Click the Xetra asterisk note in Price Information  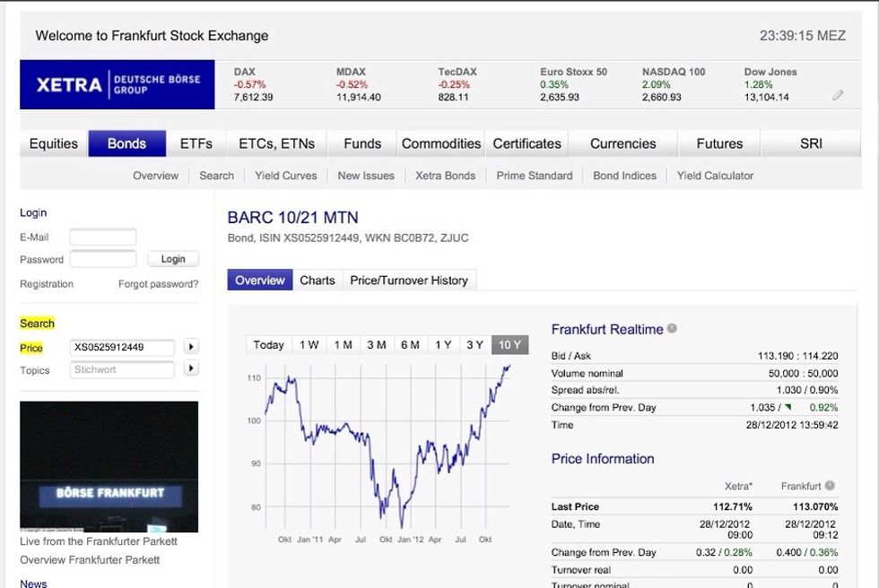pos(741,485)
